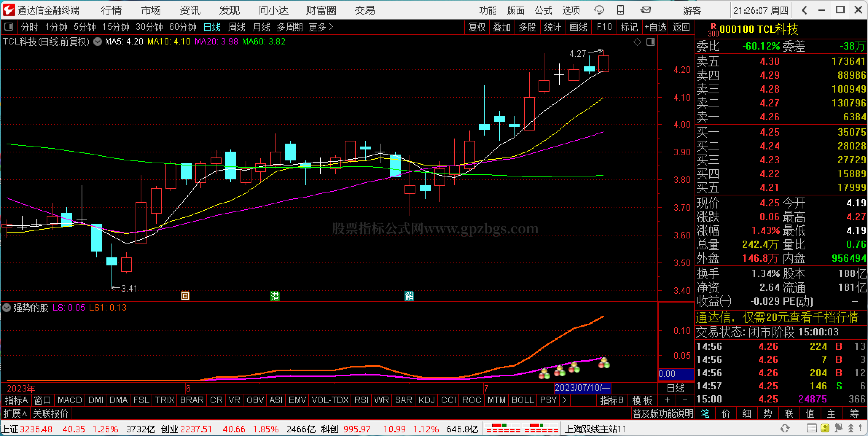Screen dimensions: 868x436
Task: Open the list document icon in status bar
Action: (x=812, y=428)
